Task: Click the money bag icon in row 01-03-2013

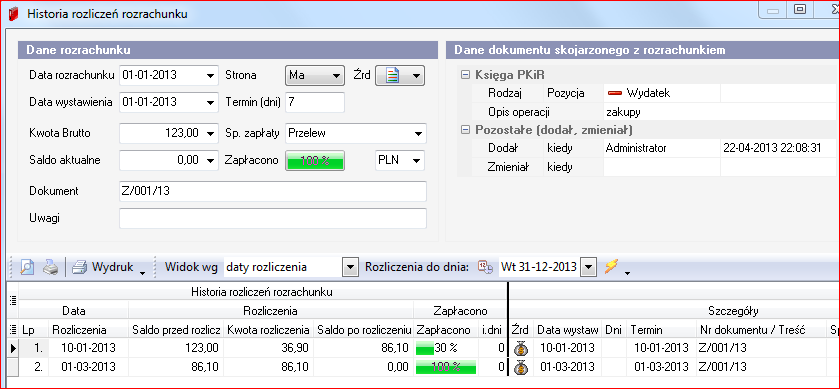Action: (522, 368)
